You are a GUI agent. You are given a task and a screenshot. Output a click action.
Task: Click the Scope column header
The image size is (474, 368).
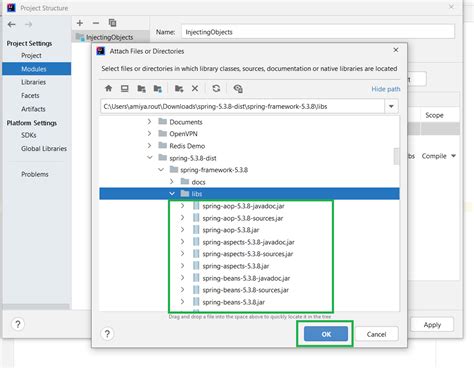(434, 115)
